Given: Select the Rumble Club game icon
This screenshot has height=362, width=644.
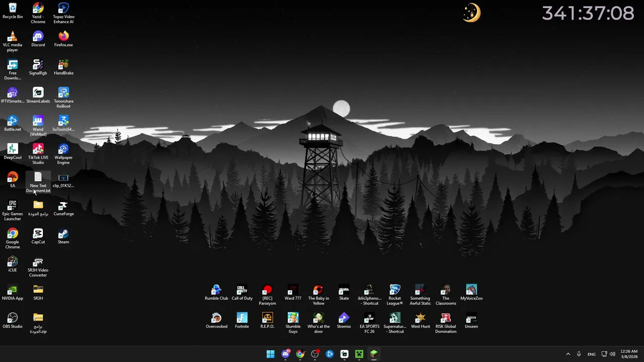Looking at the screenshot, I should click(216, 293).
